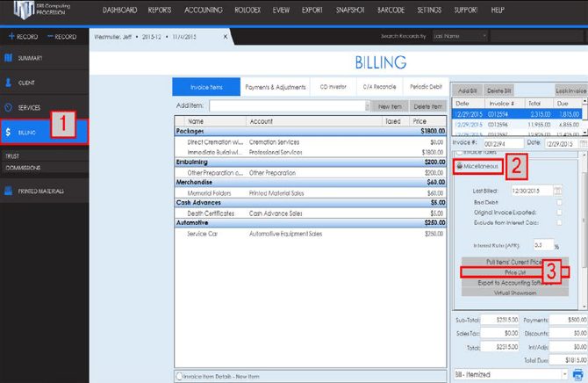
Task: Open the Summary section icon in sidebar
Action: click(9, 58)
